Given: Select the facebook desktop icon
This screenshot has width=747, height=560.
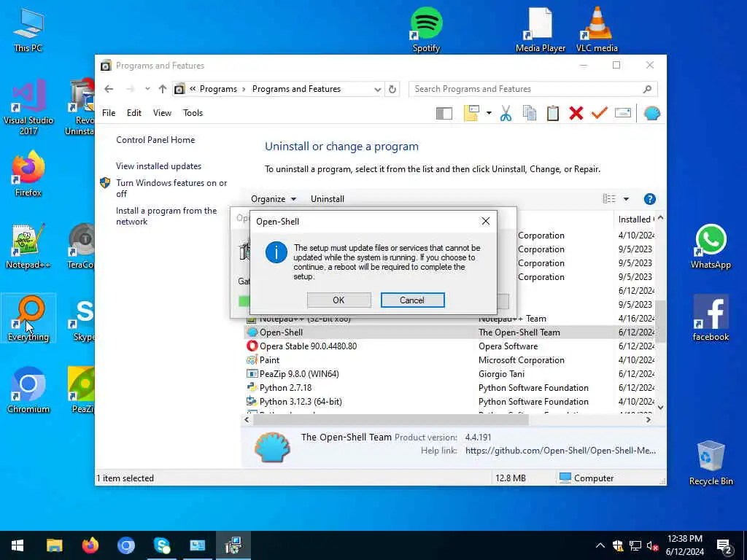Looking at the screenshot, I should pyautogui.click(x=711, y=319).
